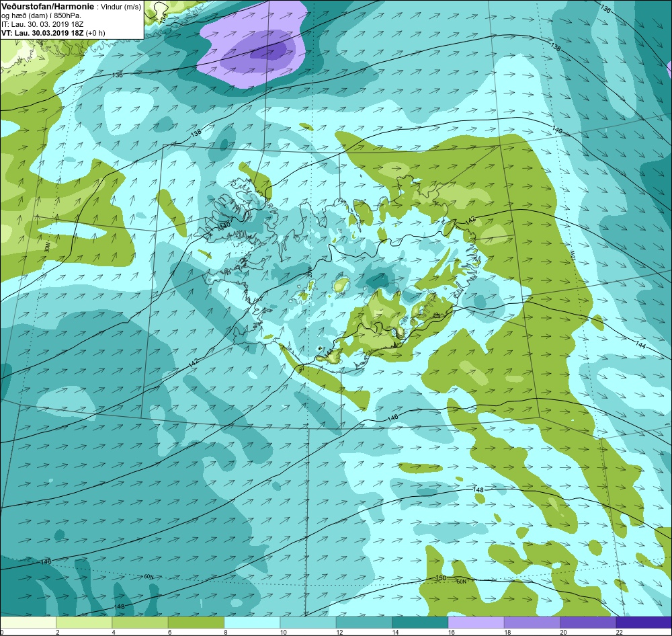Click legend value "18"
672x636 pixels.
(507, 632)
